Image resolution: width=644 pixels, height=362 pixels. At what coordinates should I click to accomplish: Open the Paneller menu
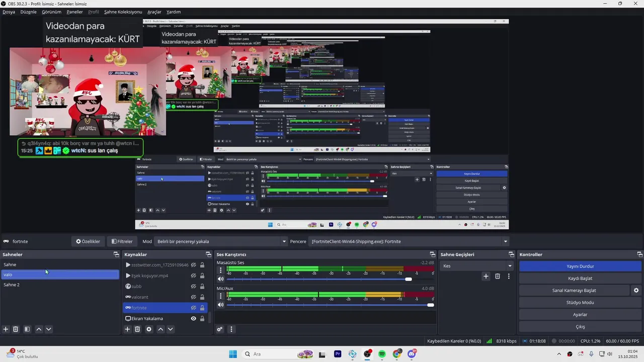click(75, 12)
